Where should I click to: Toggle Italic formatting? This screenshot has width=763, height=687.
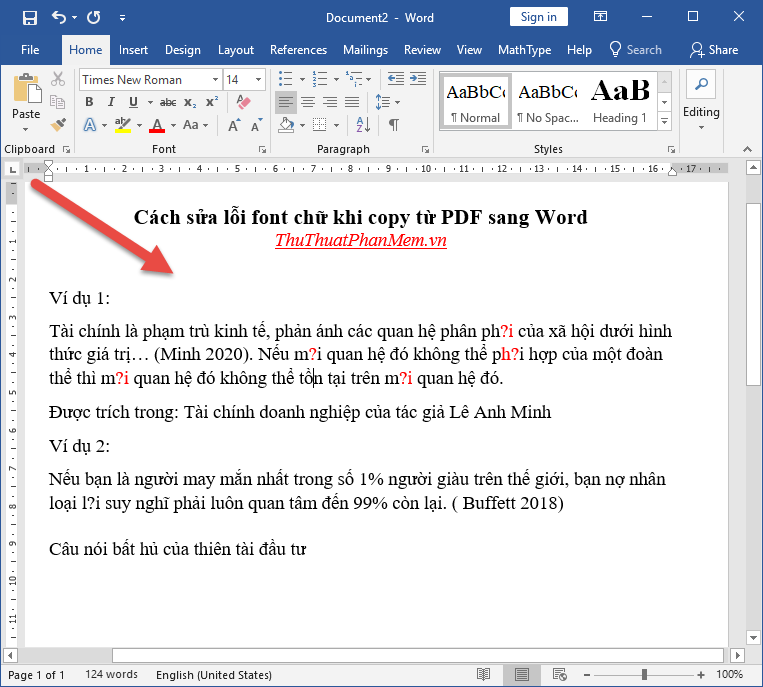[111, 102]
